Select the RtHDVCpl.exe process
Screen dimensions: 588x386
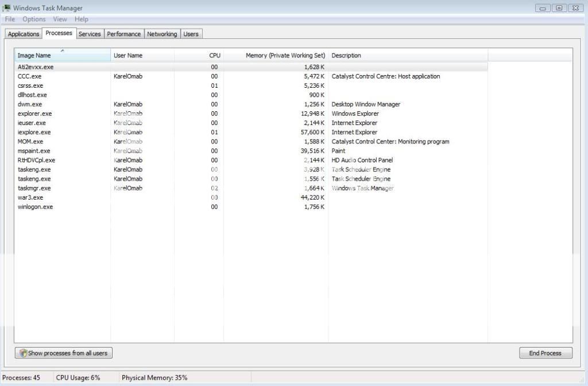[252, 160]
